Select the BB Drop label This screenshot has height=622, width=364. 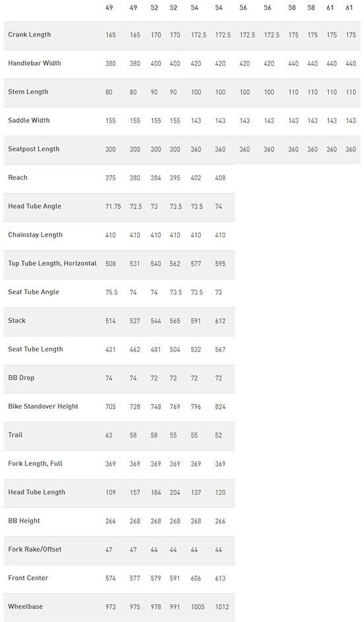point(21,378)
